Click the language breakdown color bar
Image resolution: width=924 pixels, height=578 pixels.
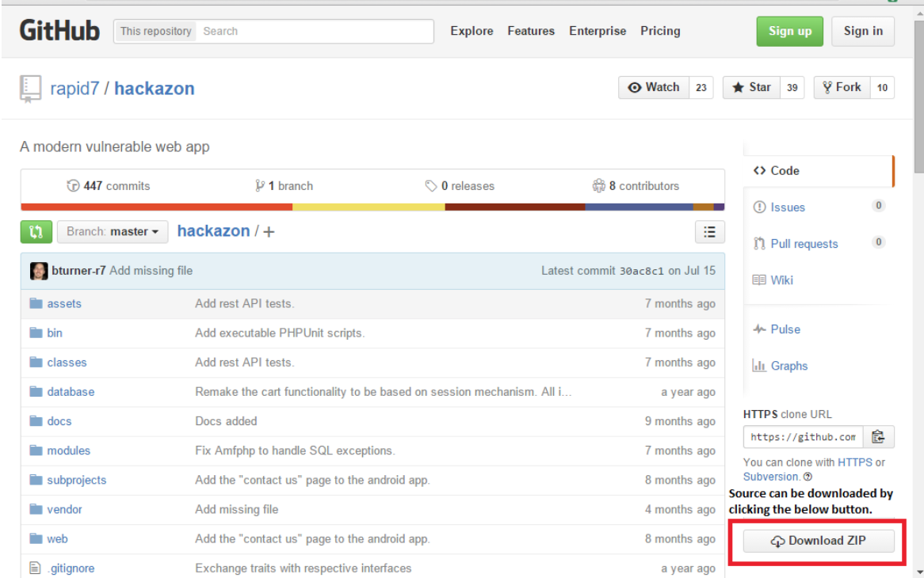(x=372, y=207)
